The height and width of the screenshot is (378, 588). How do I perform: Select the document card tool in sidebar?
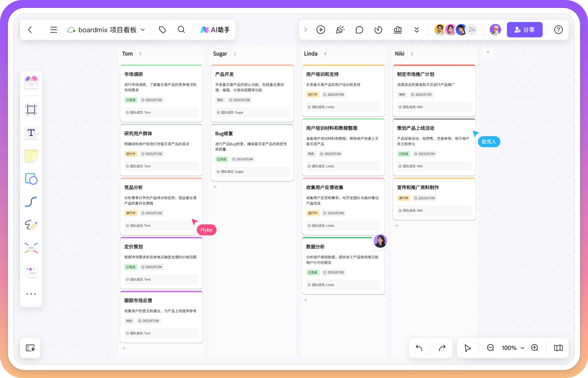pos(32,271)
